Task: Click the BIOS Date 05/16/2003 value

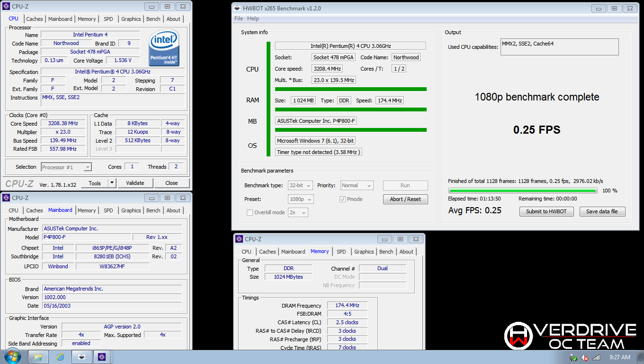Action: pyautogui.click(x=112, y=306)
